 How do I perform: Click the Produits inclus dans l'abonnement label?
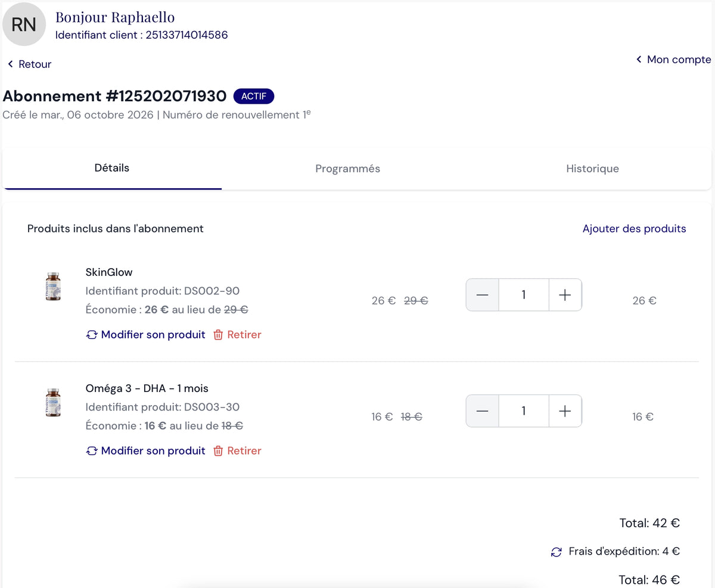pyautogui.click(x=116, y=229)
